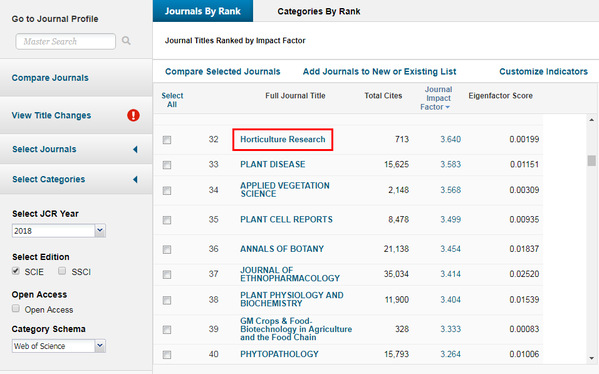Click total cites value 35,034
This screenshot has width=599, height=374.
coord(396,274)
